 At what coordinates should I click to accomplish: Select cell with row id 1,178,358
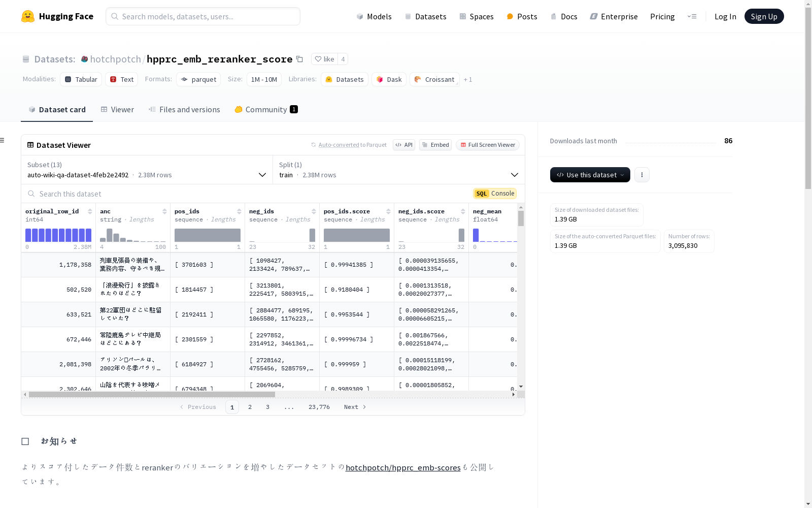58,265
